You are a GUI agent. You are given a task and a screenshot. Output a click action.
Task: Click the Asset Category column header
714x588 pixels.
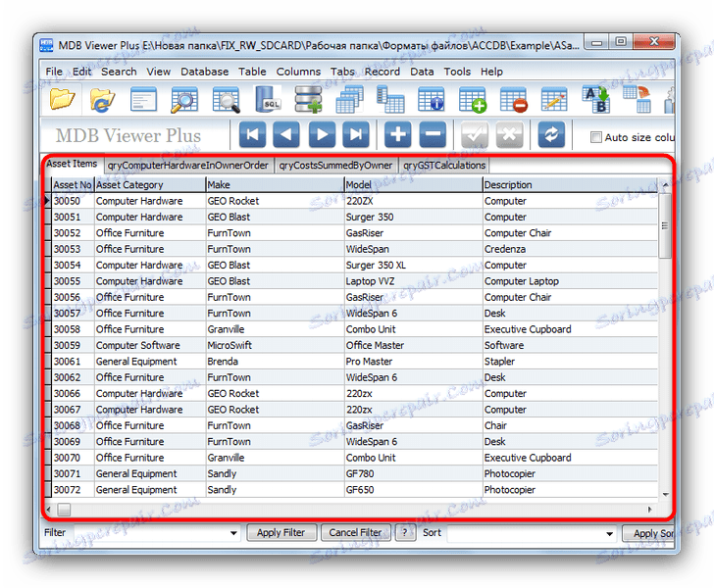pos(150,185)
